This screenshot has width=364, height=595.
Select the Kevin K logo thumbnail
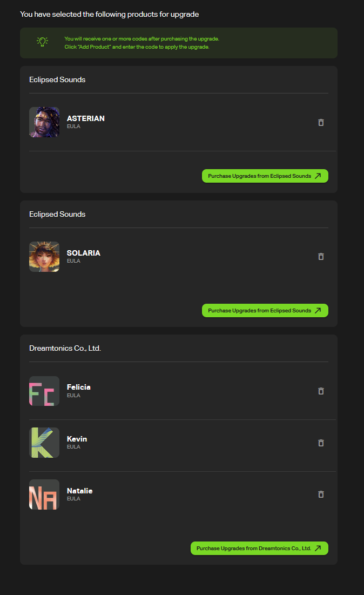click(44, 443)
